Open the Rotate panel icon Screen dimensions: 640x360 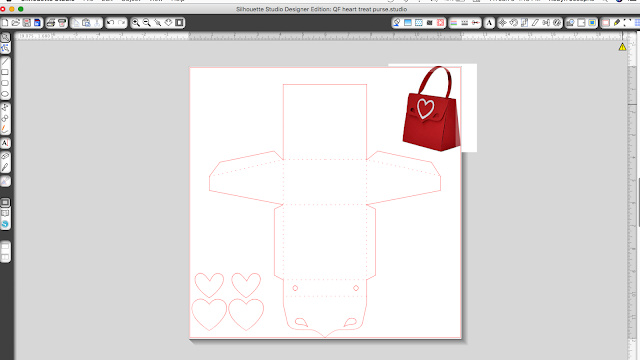[513, 23]
